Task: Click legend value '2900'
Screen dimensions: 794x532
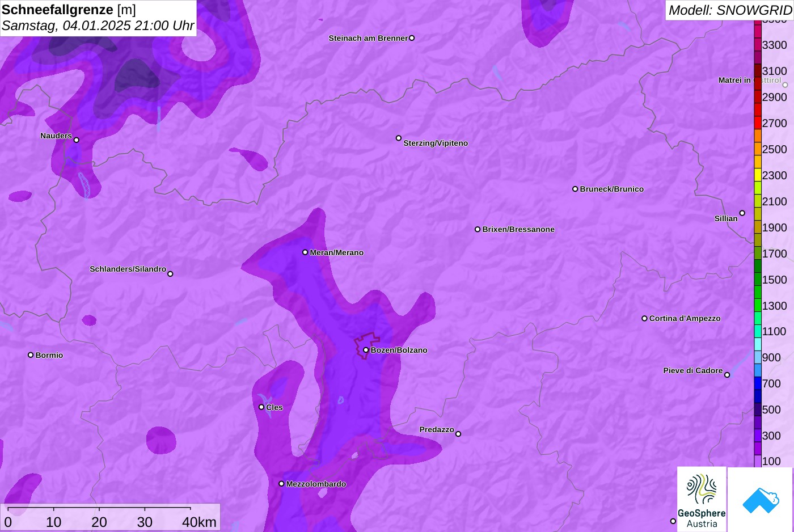Action: click(775, 97)
